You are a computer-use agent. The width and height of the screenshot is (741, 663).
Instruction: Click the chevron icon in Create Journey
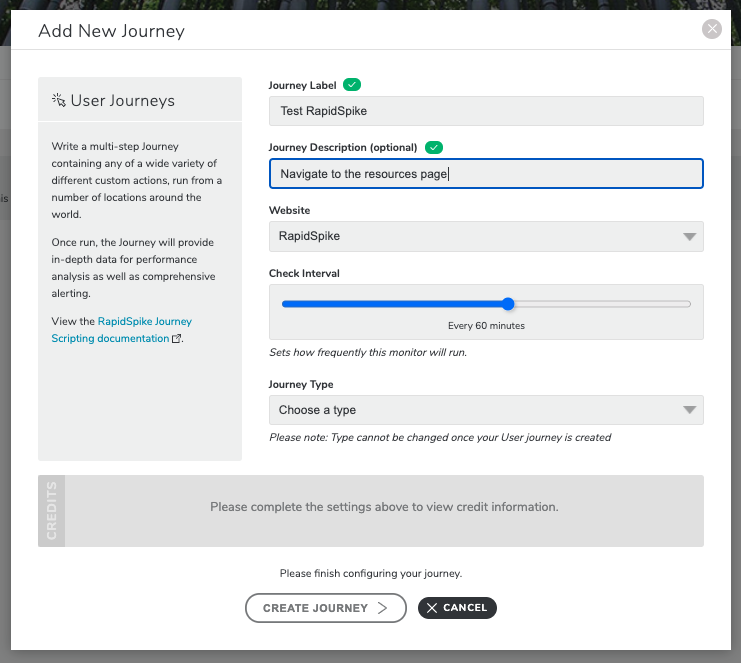[382, 608]
